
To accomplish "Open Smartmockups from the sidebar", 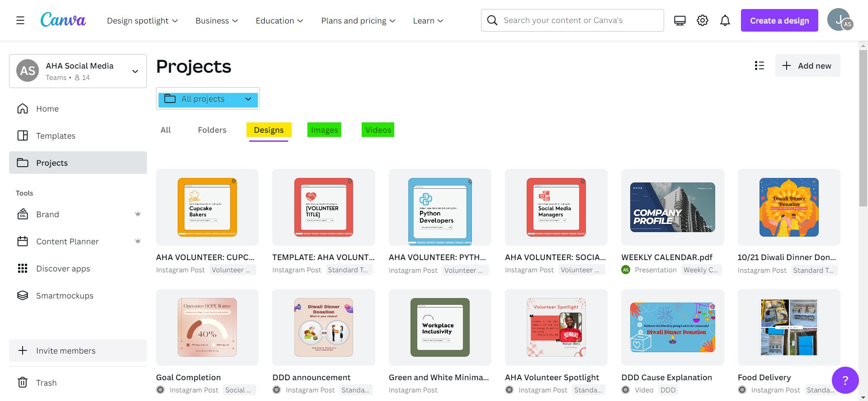I will (x=65, y=296).
